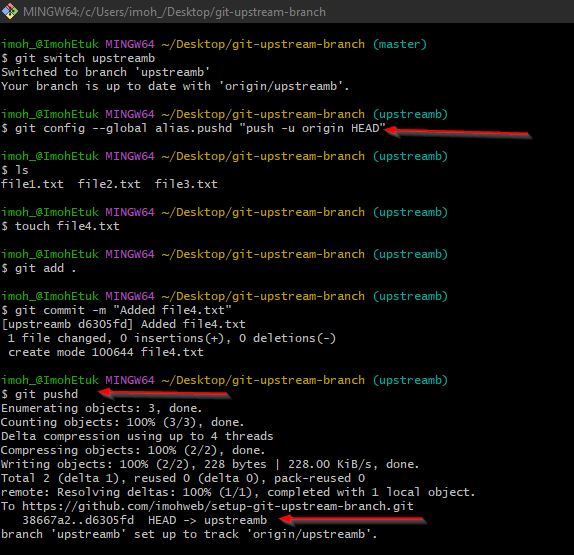Image resolution: width=574 pixels, height=555 pixels.
Task: Click the 'Counting objects: 100% (3/3)' line
Action: click(x=122, y=422)
